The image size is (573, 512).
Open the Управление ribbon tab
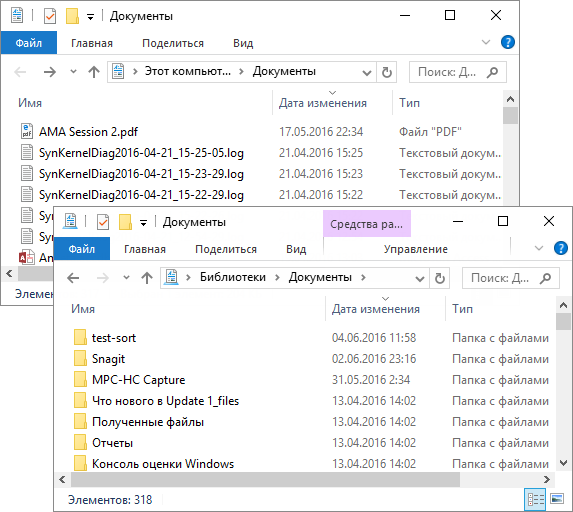click(x=415, y=249)
